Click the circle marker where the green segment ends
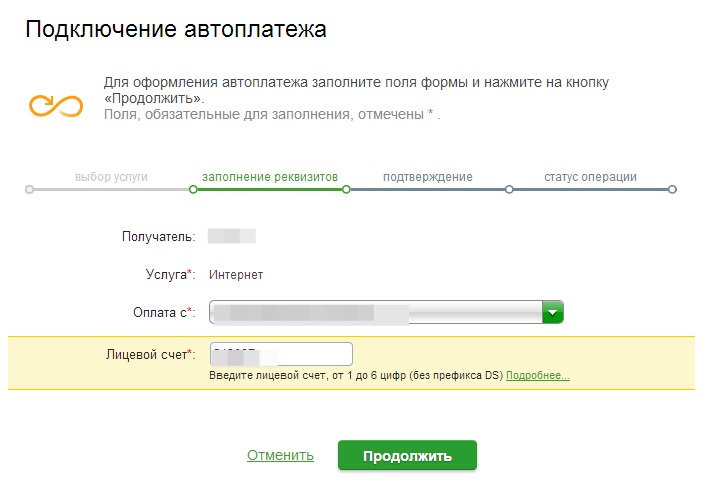The image size is (720, 491). pos(346,189)
